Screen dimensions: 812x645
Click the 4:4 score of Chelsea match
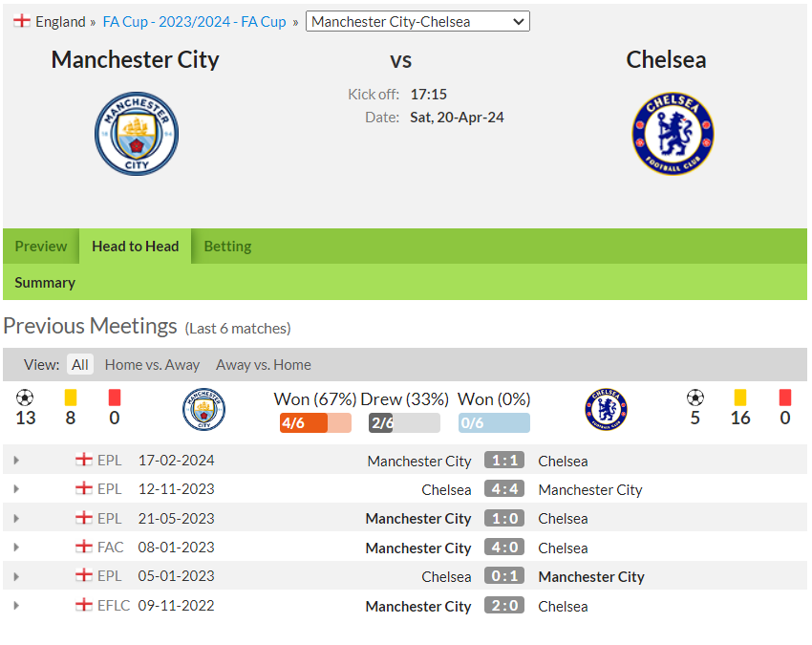pyautogui.click(x=504, y=489)
